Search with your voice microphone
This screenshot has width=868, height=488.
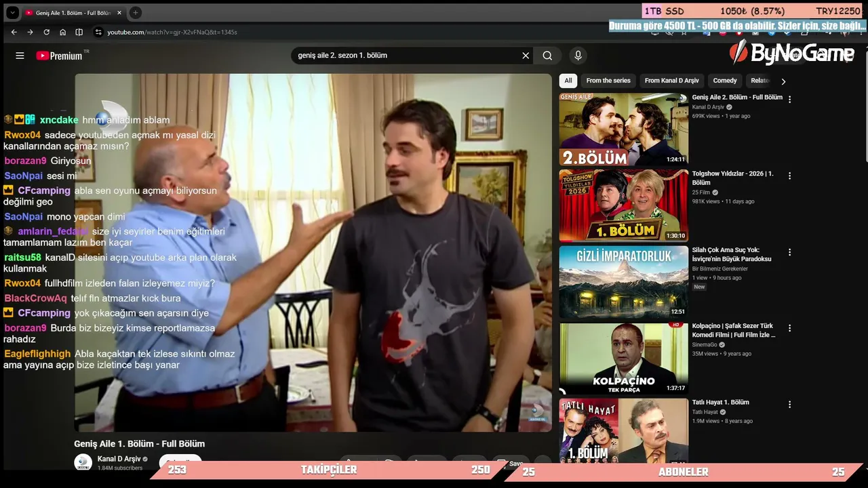[578, 56]
